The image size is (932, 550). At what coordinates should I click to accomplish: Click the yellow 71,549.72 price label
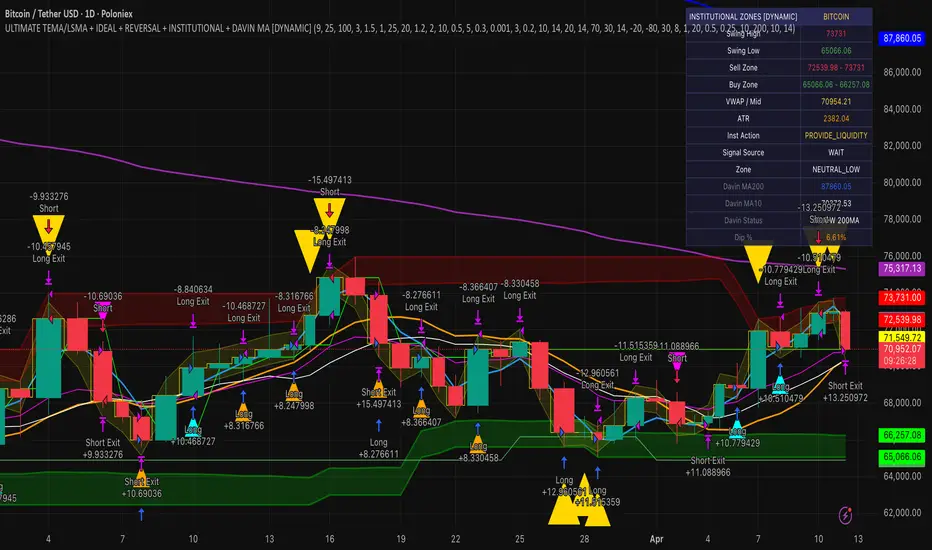pos(902,338)
